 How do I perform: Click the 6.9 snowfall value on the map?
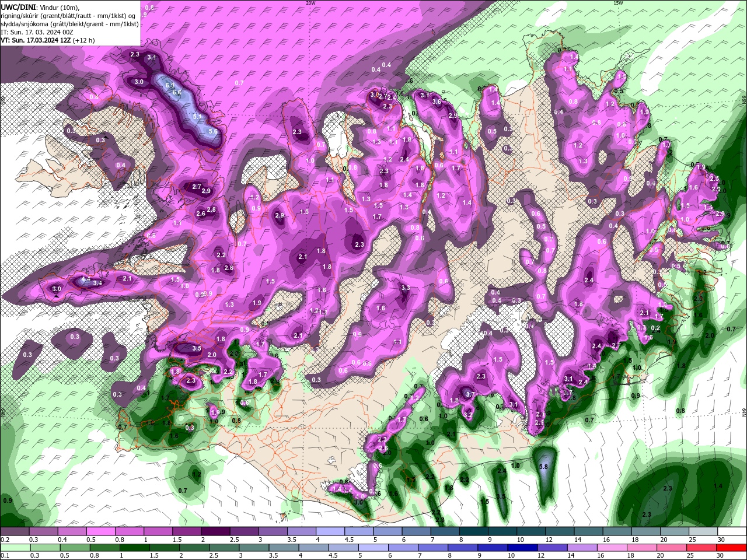(x=170, y=85)
